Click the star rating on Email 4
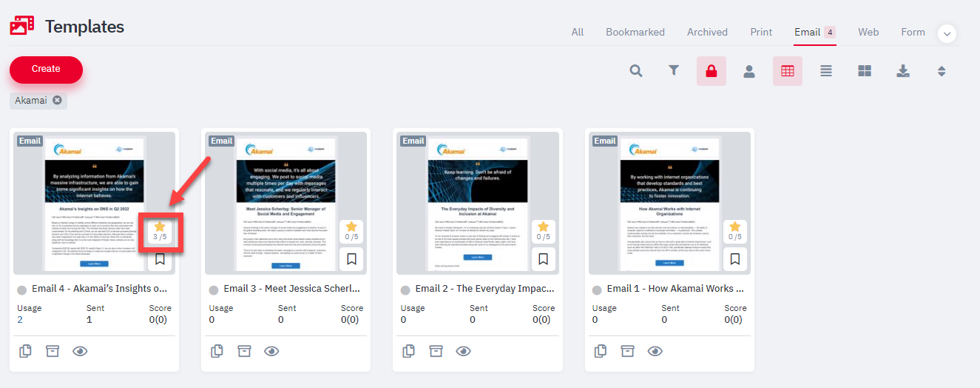This screenshot has width=980, height=388. coord(160,232)
